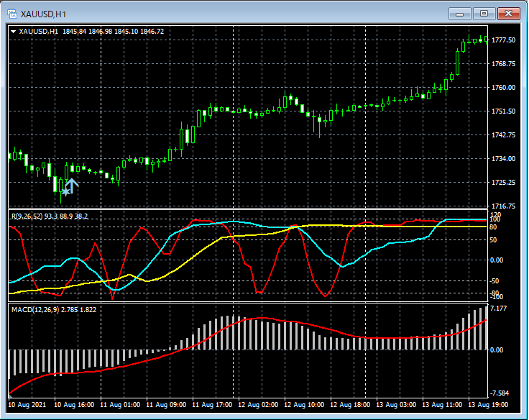Maximize the XAUUSD,H1 chart window
The height and width of the screenshot is (420, 529).
(x=484, y=14)
